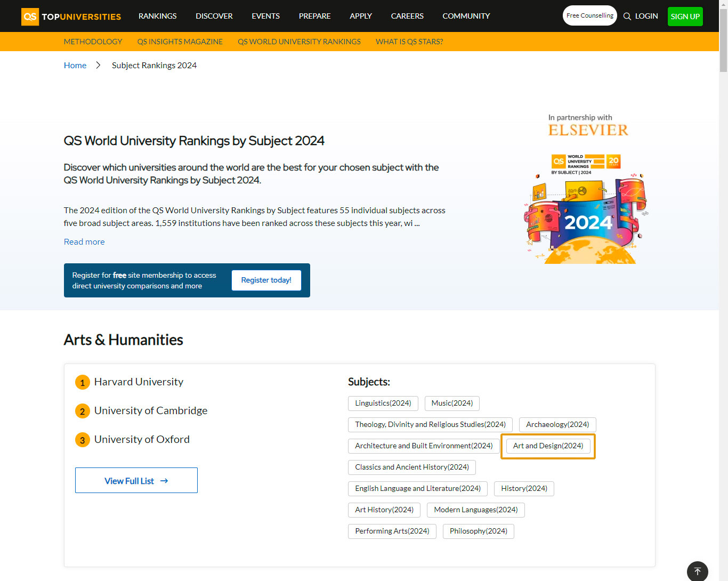Select the Performing Arts(2024) subject
Image resolution: width=728 pixels, height=581 pixels.
392,531
